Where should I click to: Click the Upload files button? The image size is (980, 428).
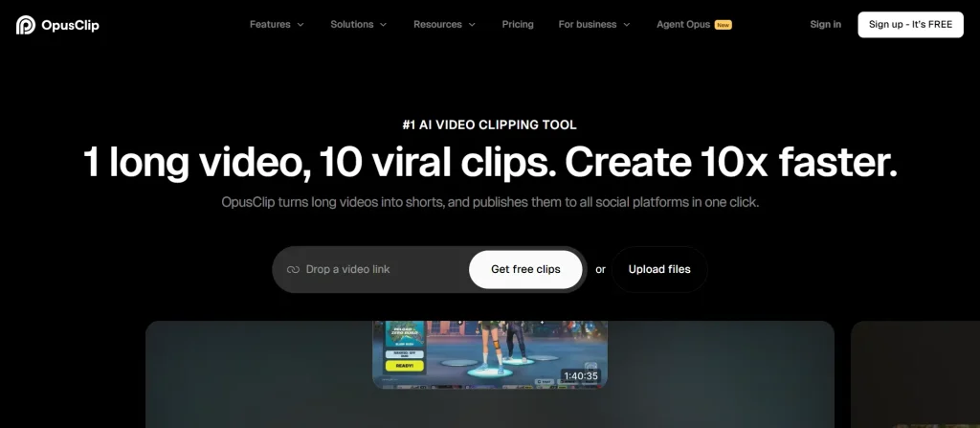coord(659,270)
